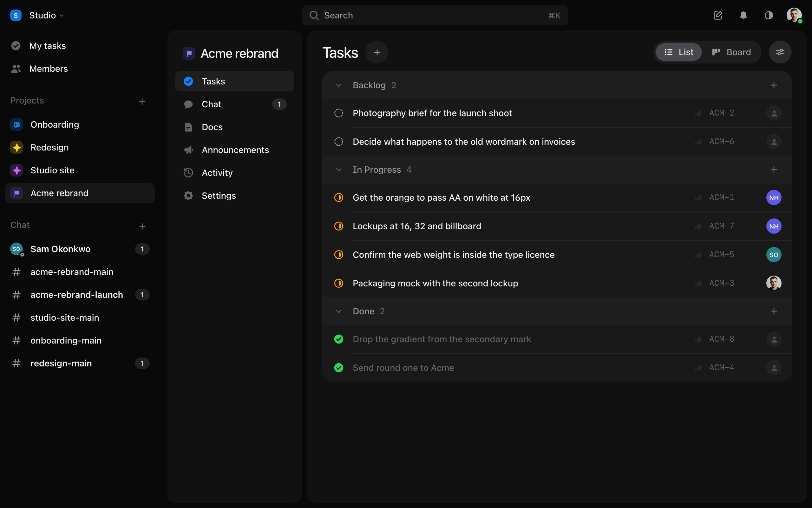Assign someone to the Photography brief task
This screenshot has width=812, height=508.
click(x=774, y=113)
